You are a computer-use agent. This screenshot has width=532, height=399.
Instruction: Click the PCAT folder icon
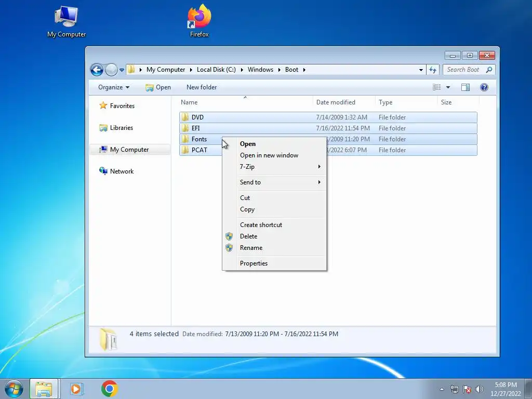(185, 150)
